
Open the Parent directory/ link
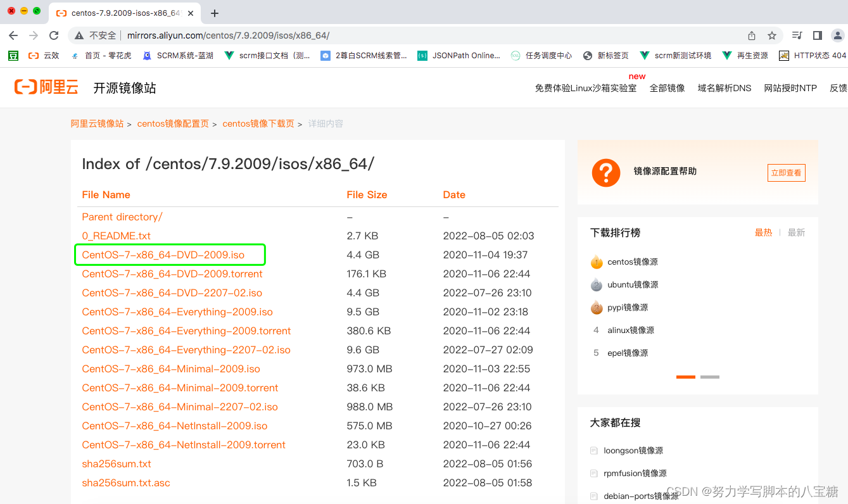(122, 217)
